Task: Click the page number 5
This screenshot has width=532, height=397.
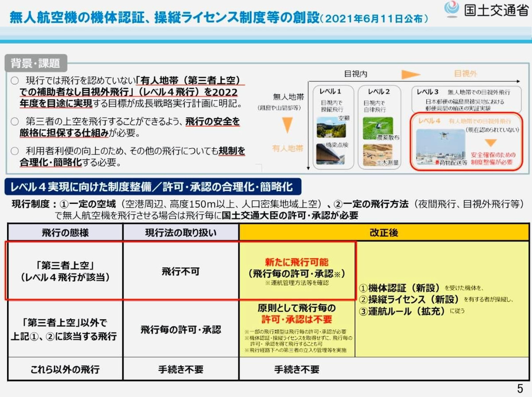Action: [520, 389]
